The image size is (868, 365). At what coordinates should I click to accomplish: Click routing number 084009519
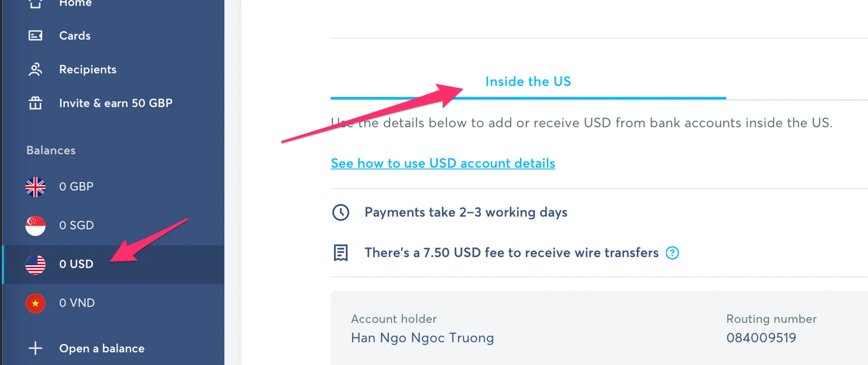click(761, 338)
